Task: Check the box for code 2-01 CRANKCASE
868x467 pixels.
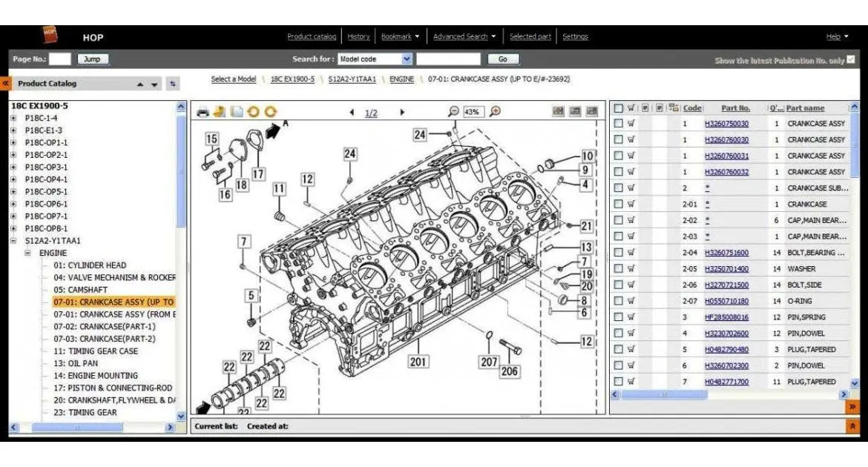Action: [x=618, y=204]
